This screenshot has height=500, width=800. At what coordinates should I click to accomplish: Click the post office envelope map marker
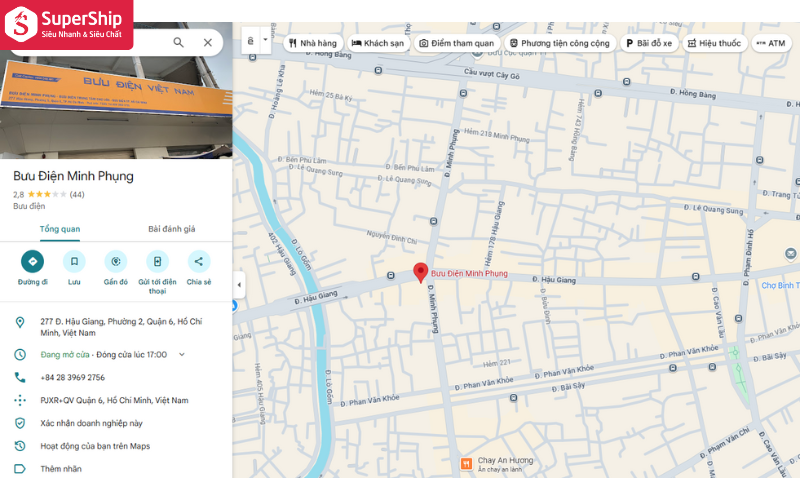click(x=790, y=254)
